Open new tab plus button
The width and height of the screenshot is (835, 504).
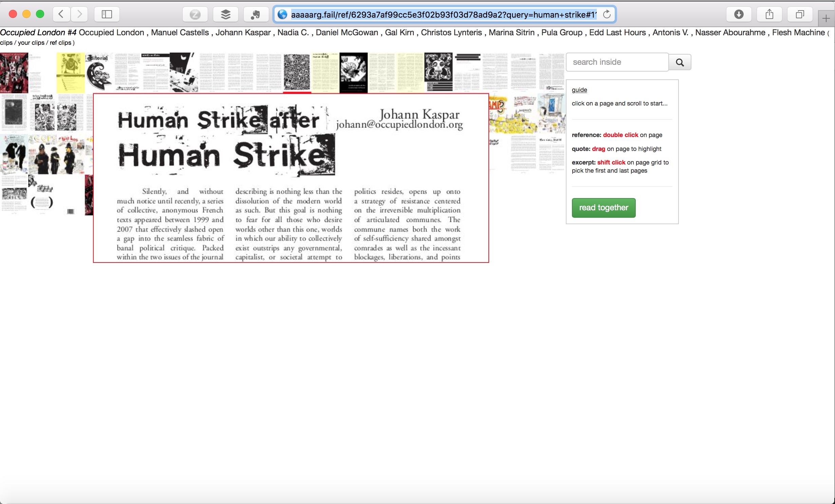coord(826,18)
